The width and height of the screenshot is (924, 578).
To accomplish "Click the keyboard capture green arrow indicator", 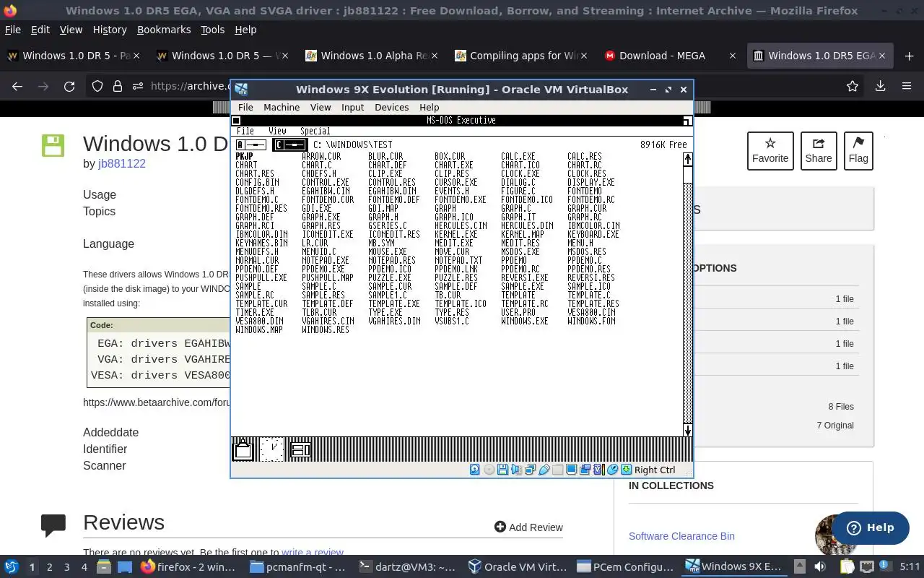I will pyautogui.click(x=626, y=470).
